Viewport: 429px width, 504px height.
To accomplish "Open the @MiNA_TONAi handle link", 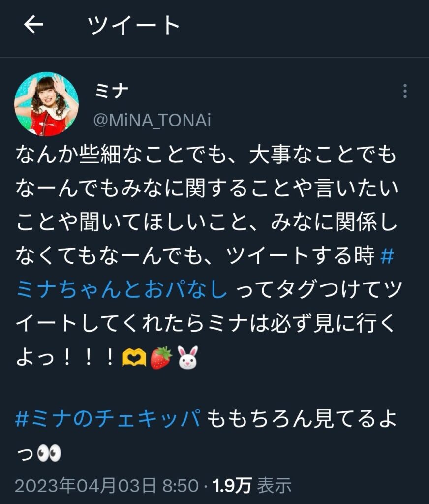I will tap(152, 120).
